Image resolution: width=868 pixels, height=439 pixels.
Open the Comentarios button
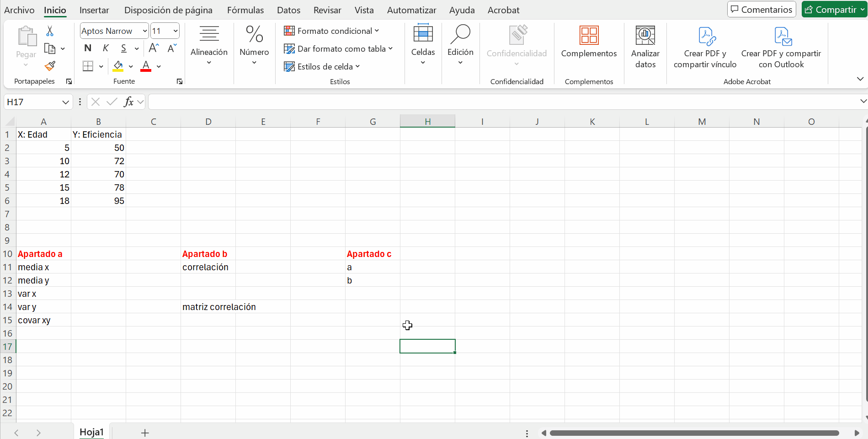click(x=761, y=10)
